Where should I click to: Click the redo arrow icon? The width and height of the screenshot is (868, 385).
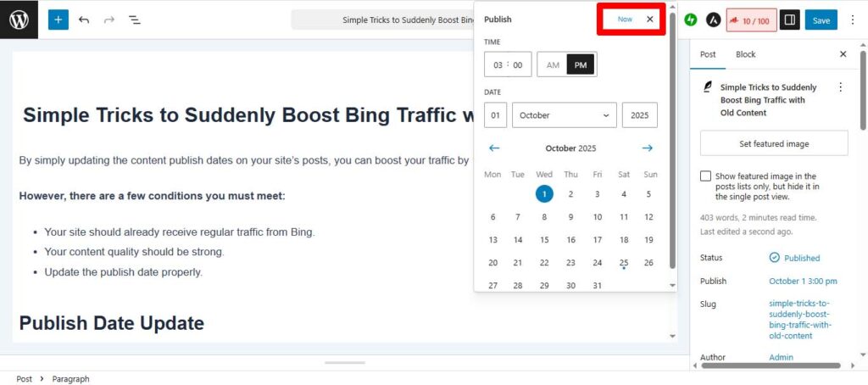point(109,20)
